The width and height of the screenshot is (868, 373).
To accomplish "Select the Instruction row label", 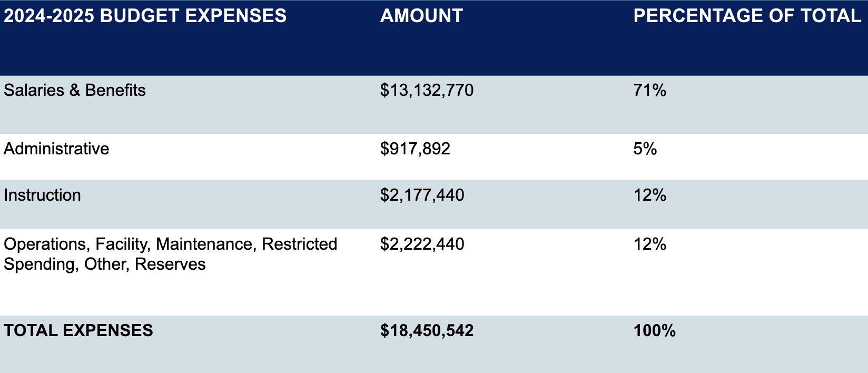I will 42,195.
